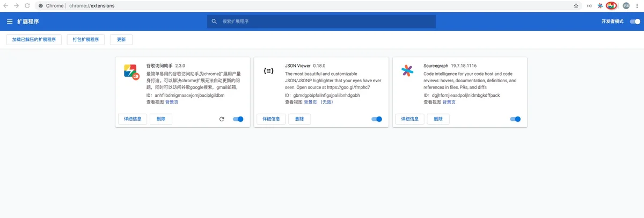Bookmark this page with the star icon
644x218 pixels.
pyautogui.click(x=576, y=5)
